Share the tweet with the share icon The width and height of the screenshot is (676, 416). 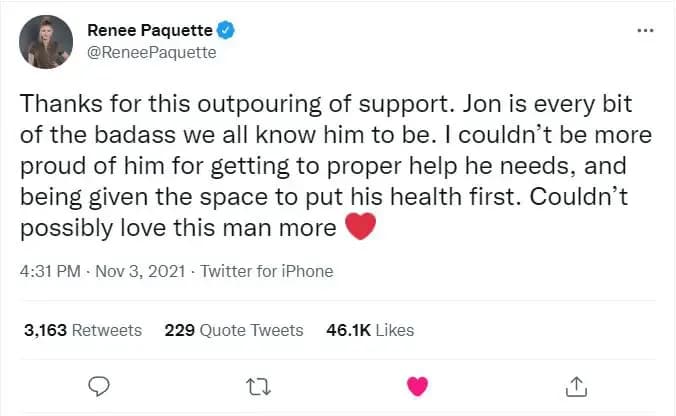coord(576,384)
